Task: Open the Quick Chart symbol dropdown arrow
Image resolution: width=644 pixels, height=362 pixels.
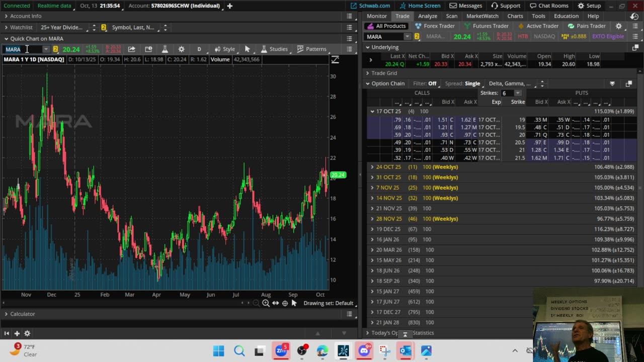Action: point(46,49)
